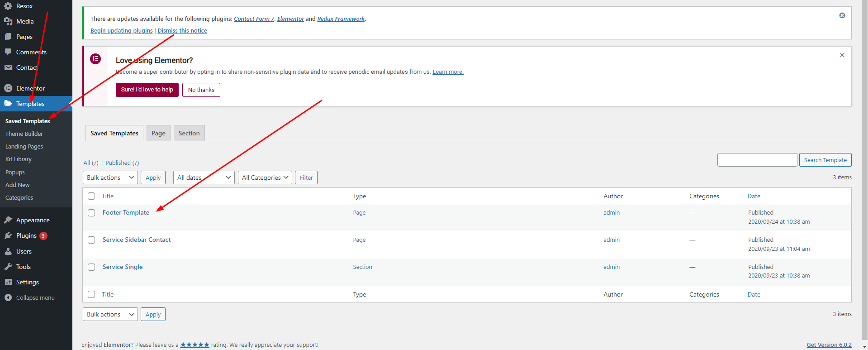The height and width of the screenshot is (350, 868).
Task: Click the Users person icon
Action: pyautogui.click(x=8, y=251)
